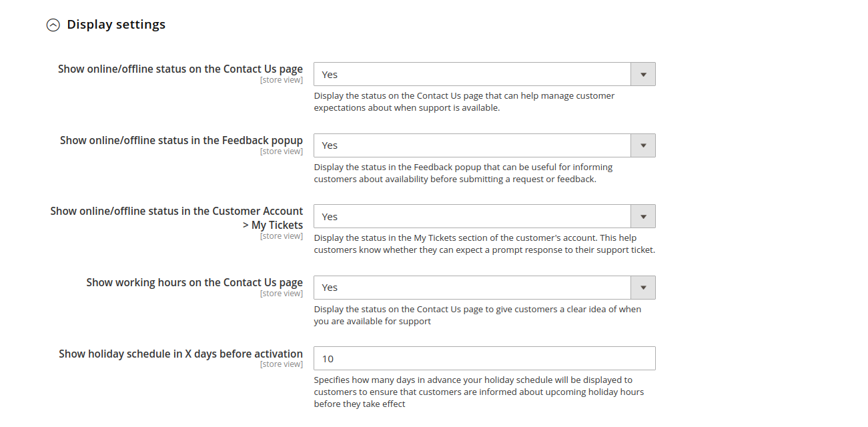This screenshot has width=868, height=427.
Task: Click the Show holiday schedule label
Action: (180, 353)
